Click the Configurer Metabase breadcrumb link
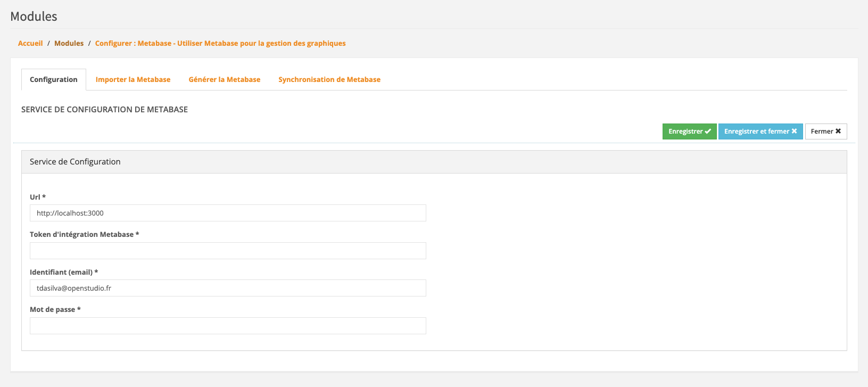The width and height of the screenshot is (868, 387). coord(220,43)
